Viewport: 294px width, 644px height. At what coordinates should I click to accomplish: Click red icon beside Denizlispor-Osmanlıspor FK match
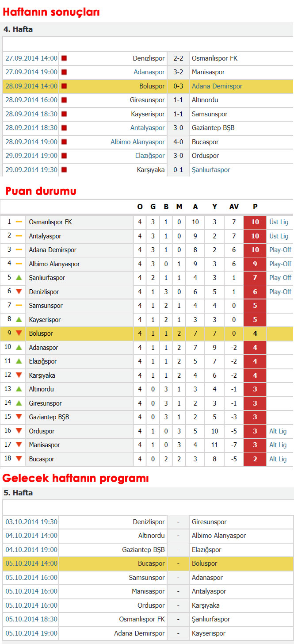[x=64, y=58]
